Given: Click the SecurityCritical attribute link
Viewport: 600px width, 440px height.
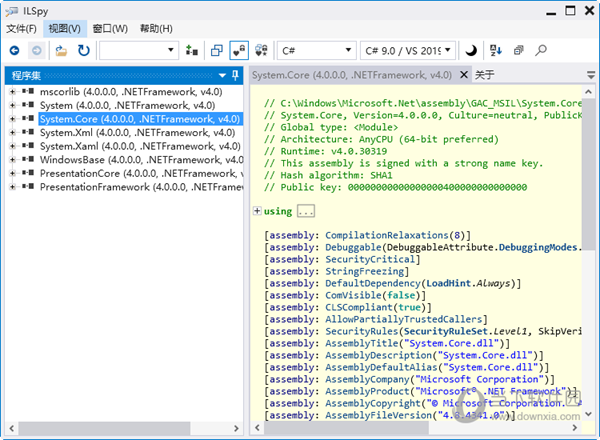Looking at the screenshot, I should pos(370,259).
